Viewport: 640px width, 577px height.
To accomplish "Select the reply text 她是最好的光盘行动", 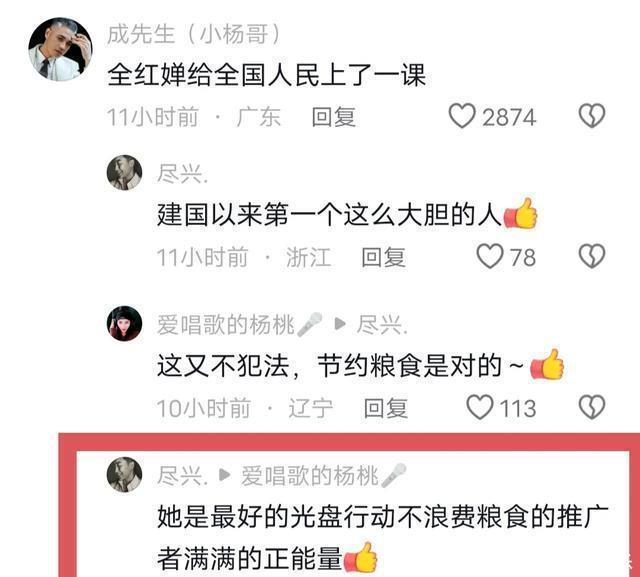I will [277, 516].
